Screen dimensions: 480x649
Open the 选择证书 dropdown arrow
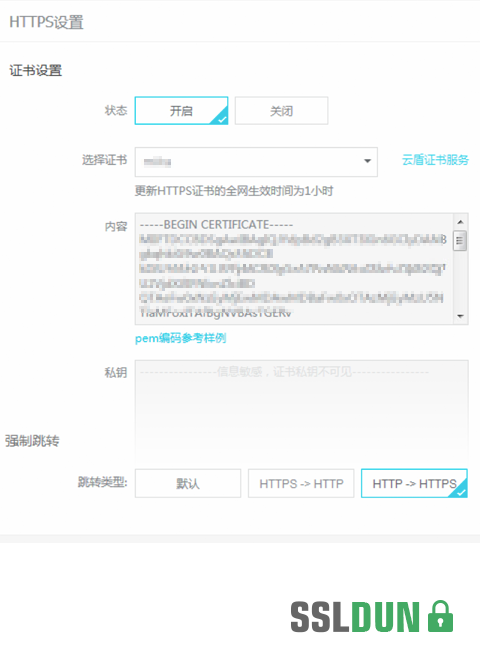(x=367, y=161)
